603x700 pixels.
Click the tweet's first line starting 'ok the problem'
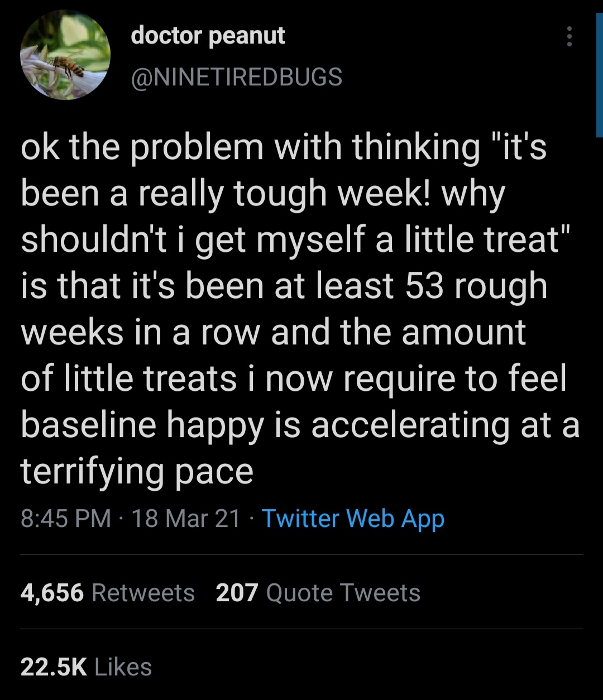coord(283,146)
